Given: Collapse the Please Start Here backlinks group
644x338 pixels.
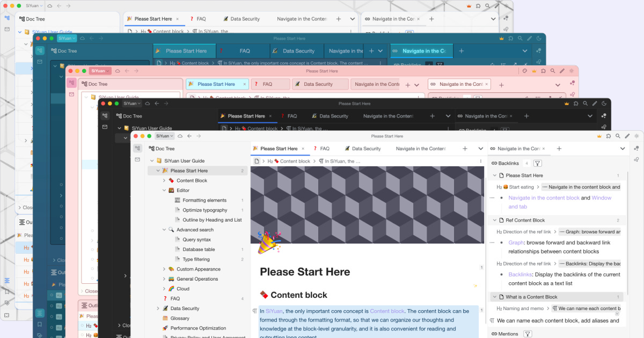Looking at the screenshot, I should tap(495, 175).
